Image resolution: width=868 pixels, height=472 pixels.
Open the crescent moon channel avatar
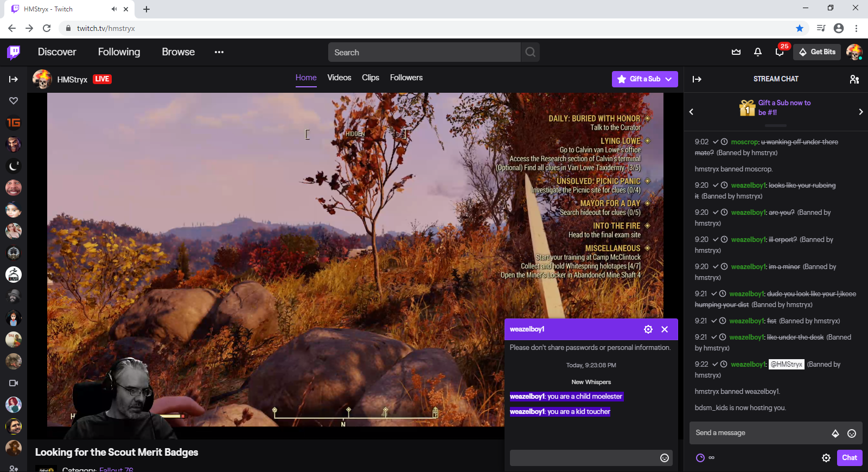14,166
